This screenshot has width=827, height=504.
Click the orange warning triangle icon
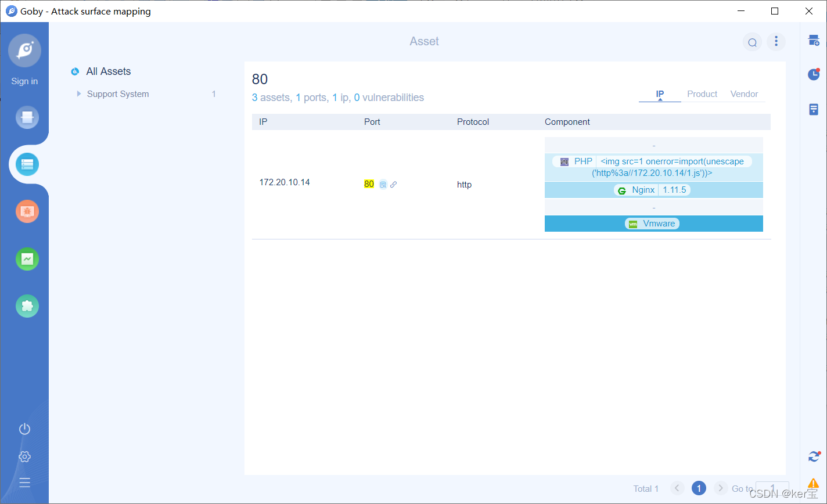coord(814,483)
